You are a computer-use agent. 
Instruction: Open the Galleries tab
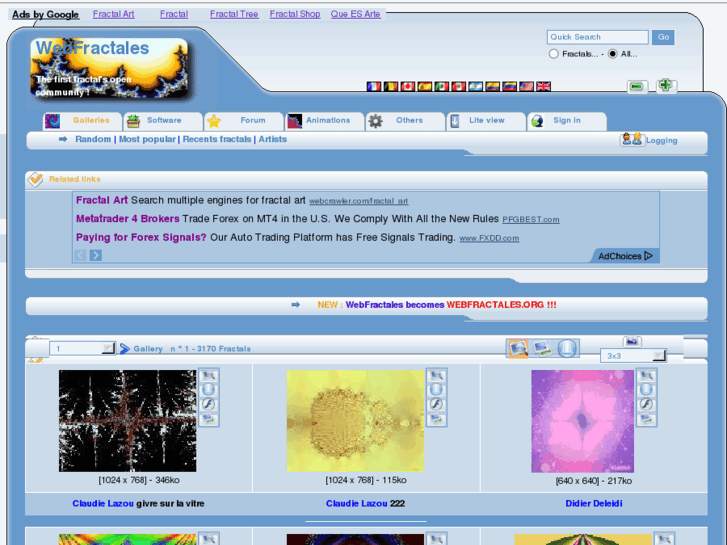point(83,121)
